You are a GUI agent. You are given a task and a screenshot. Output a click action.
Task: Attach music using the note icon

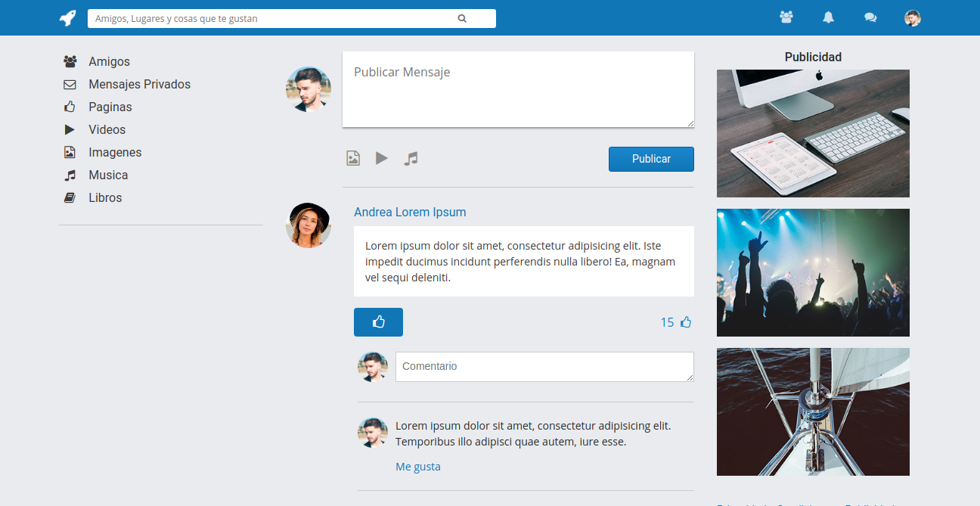(411, 158)
